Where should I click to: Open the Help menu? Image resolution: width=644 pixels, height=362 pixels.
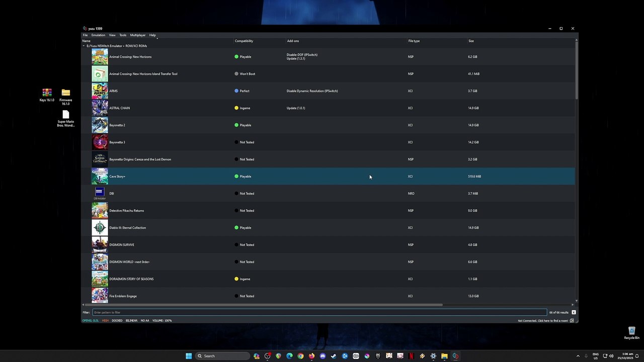coord(152,35)
